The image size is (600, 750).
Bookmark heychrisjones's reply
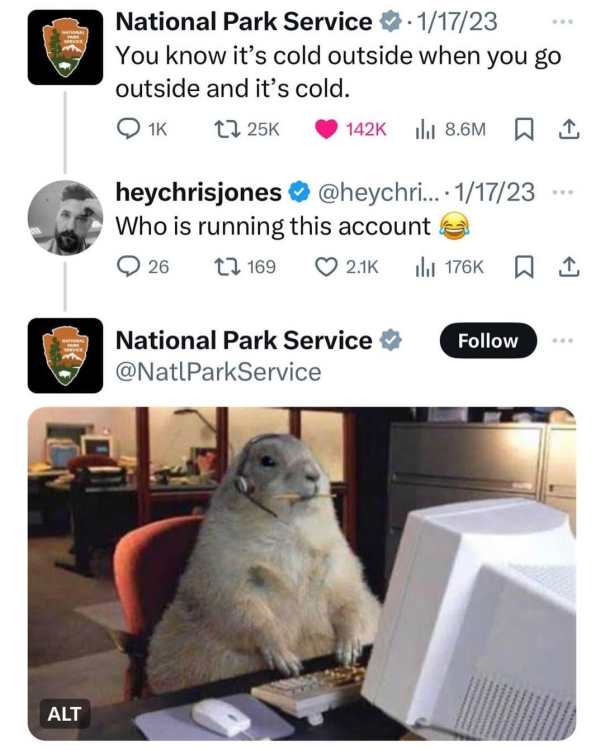pyautogui.click(x=522, y=267)
